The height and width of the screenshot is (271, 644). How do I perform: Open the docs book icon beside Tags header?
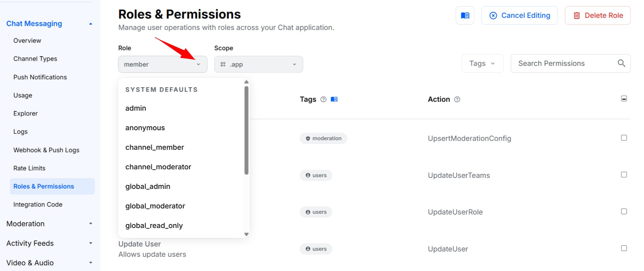coord(334,99)
